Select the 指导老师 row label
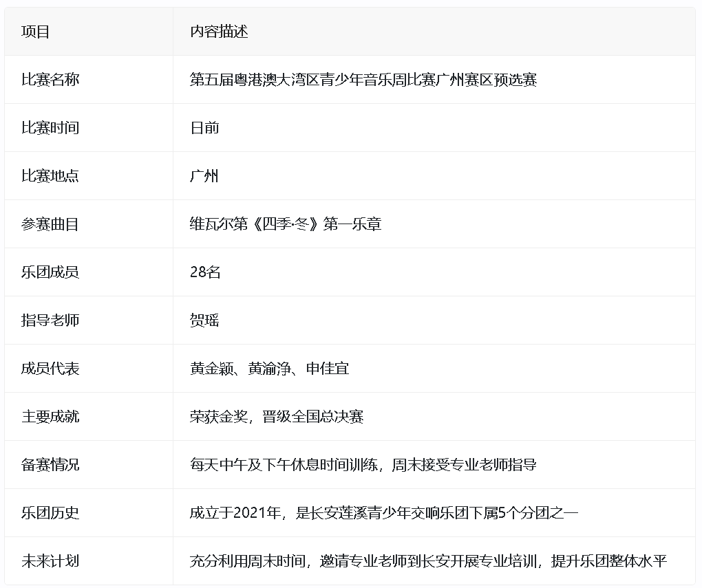This screenshot has height=588, width=702. click(50, 320)
